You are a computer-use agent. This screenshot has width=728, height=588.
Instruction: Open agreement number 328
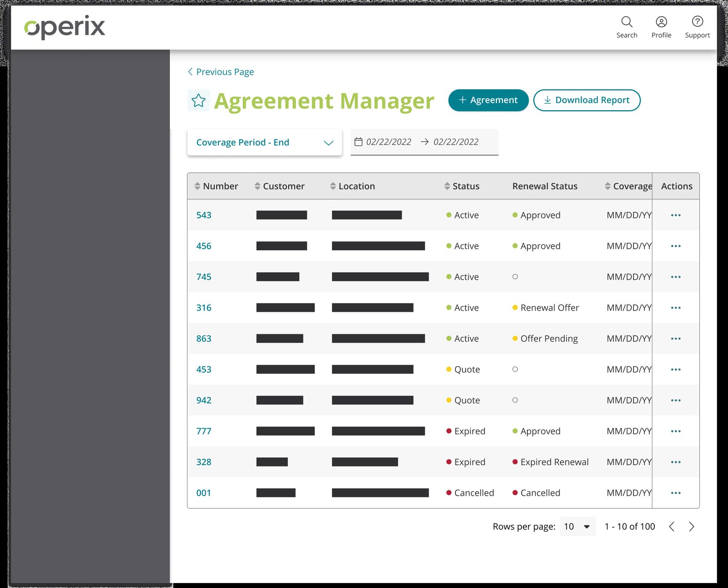pyautogui.click(x=204, y=462)
